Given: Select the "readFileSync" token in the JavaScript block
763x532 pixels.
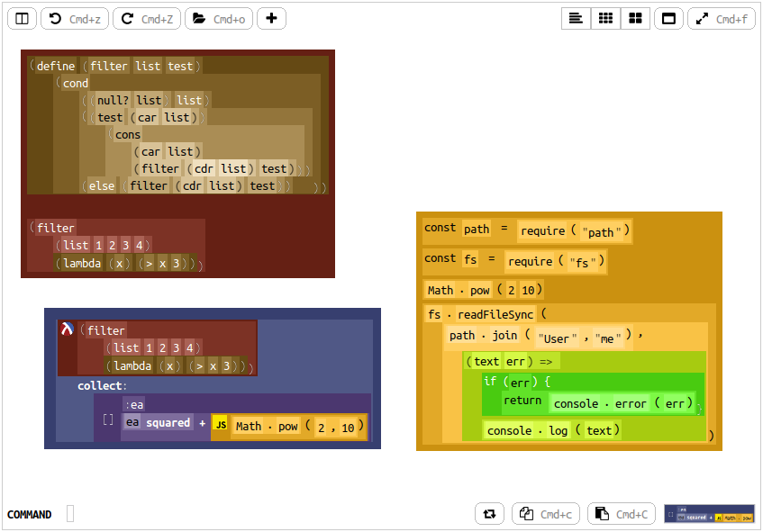Looking at the screenshot, I should coord(495,314).
